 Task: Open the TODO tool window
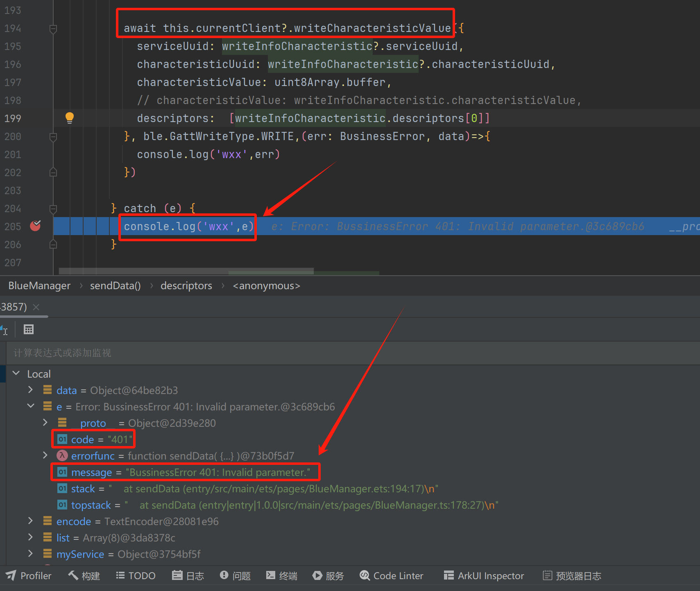pyautogui.click(x=136, y=575)
